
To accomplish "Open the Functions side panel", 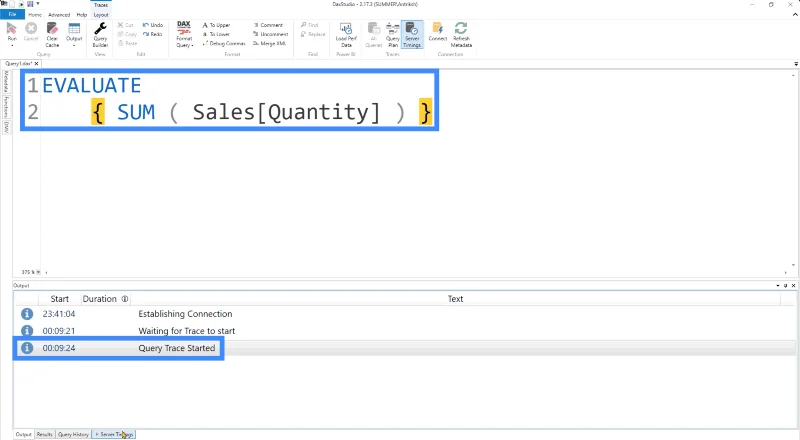I will [6, 107].
